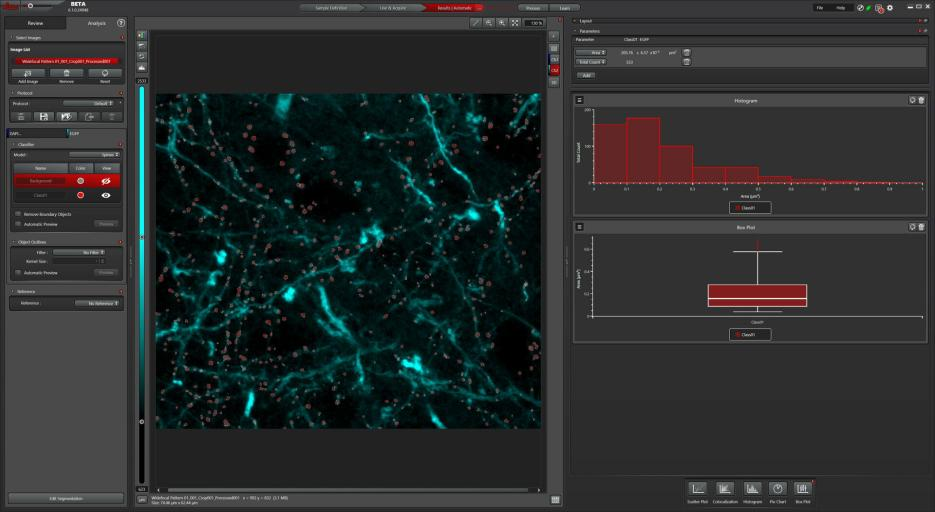Add a Colocalization chart
The image size is (935, 512).
(725, 489)
